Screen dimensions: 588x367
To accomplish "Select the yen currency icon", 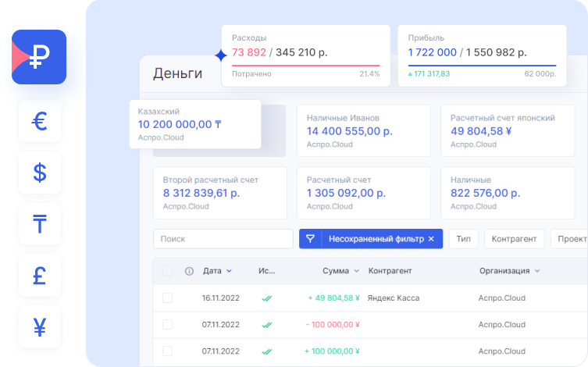I will [x=40, y=327].
